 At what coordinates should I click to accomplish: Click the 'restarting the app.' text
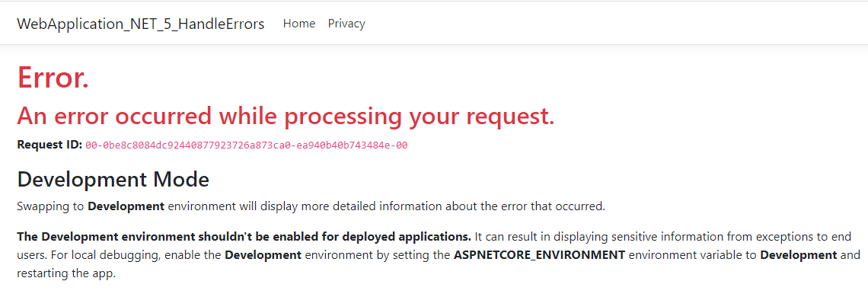[66, 273]
